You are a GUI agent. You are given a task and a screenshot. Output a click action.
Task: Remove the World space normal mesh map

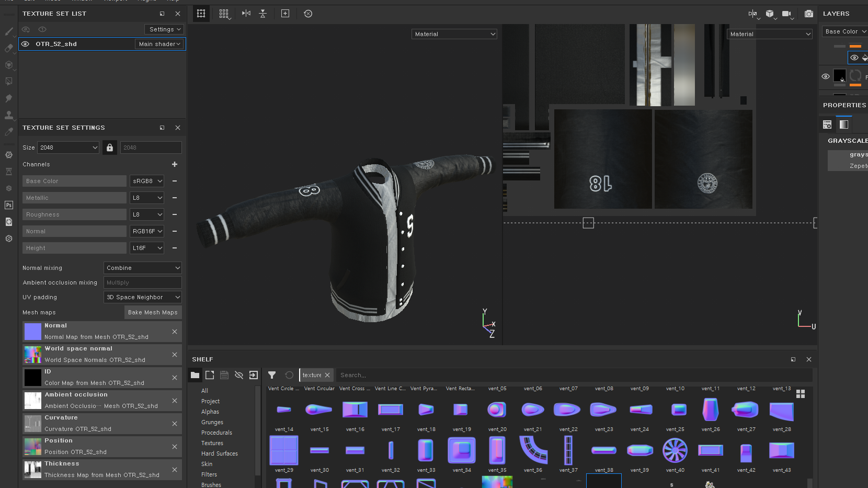click(x=175, y=355)
